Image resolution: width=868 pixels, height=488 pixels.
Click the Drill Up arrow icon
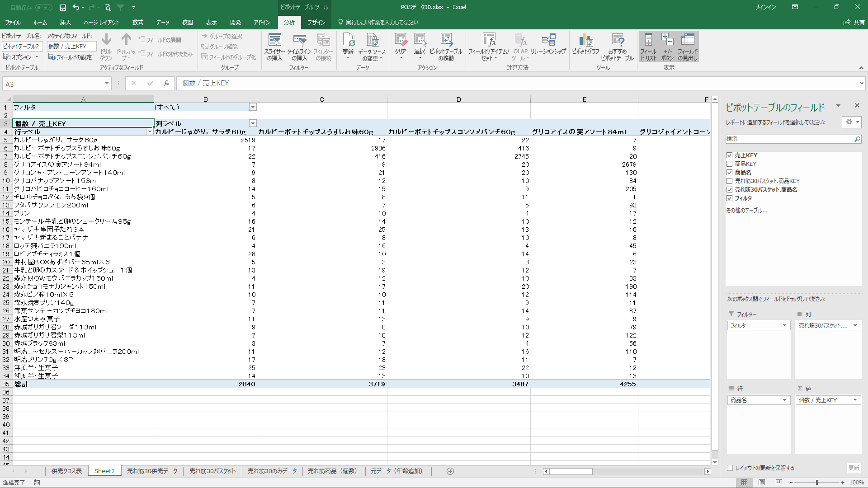(x=126, y=40)
